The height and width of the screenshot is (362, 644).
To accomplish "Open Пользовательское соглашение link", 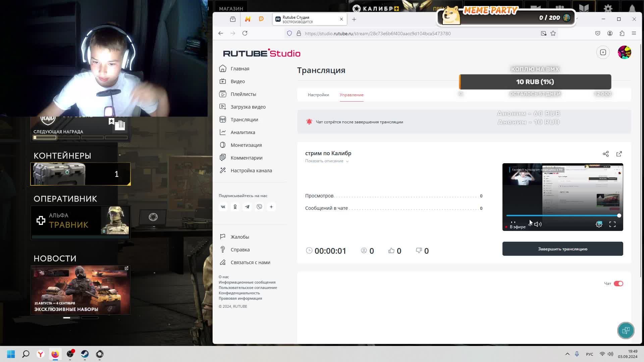I will coord(248,288).
